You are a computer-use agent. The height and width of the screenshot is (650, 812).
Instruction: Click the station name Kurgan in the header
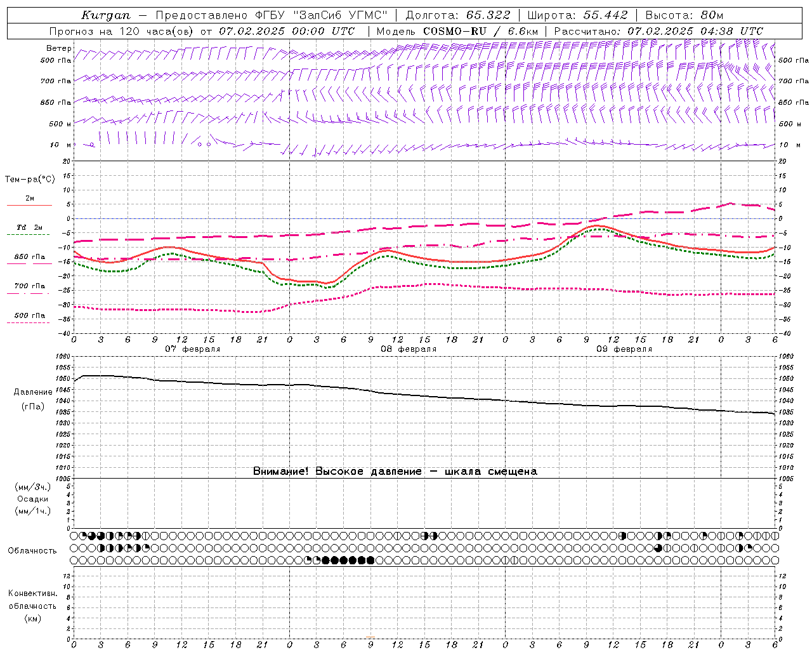point(105,15)
